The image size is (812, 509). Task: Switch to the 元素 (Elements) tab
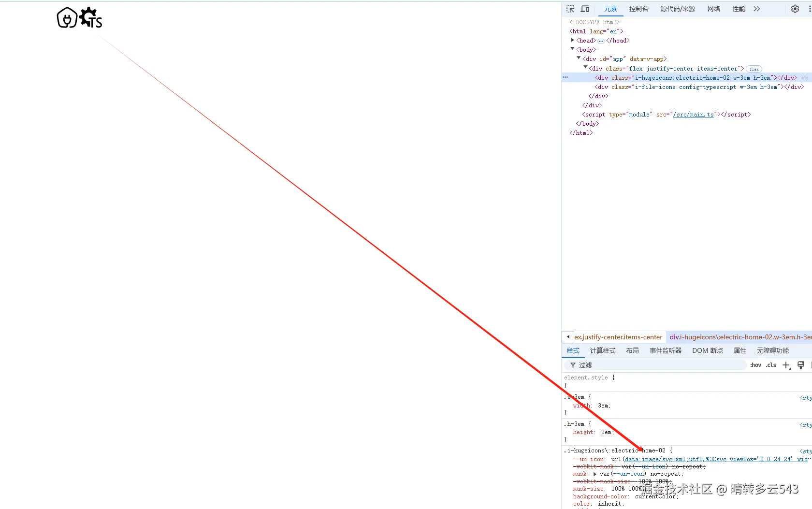(610, 9)
